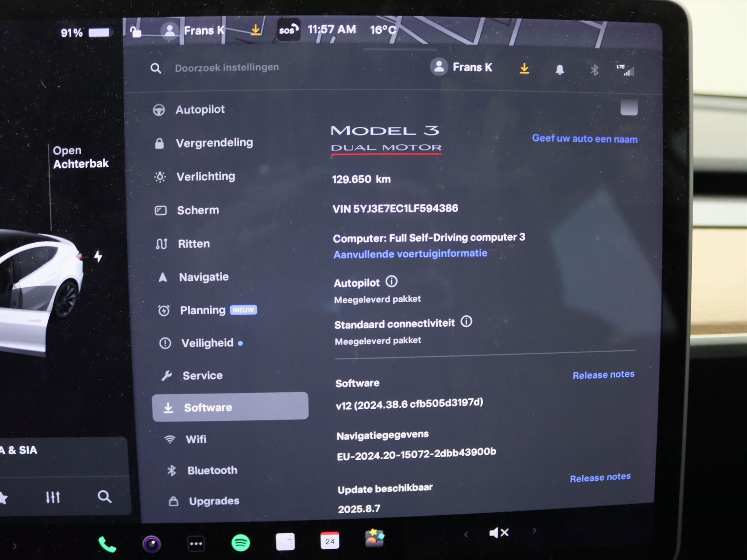The height and width of the screenshot is (560, 747).
Task: Tap the SOS icon in the top status bar
Action: point(289,30)
